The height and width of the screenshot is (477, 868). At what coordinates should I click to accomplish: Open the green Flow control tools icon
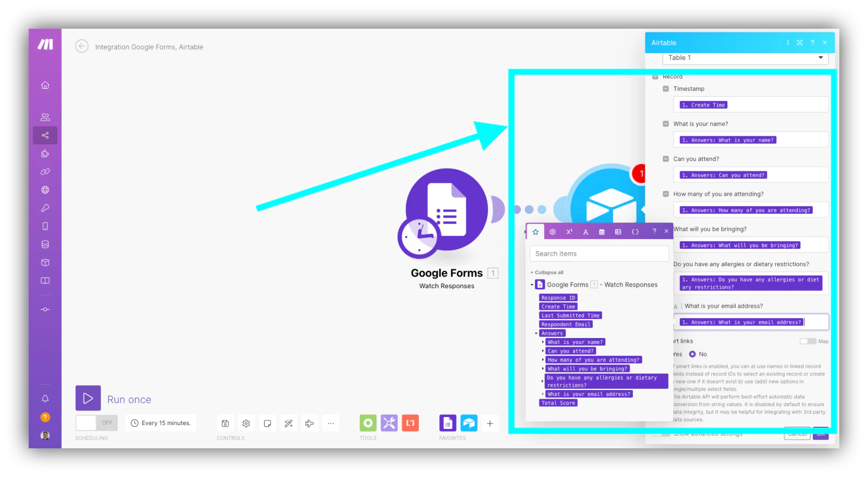[368, 423]
